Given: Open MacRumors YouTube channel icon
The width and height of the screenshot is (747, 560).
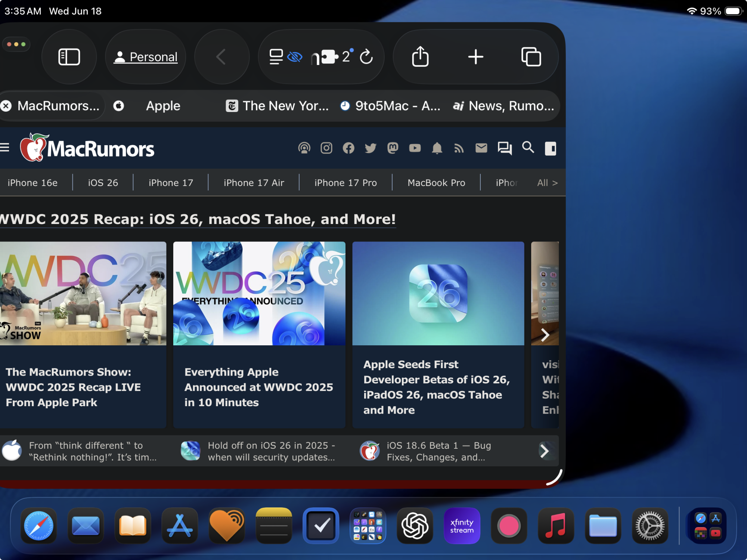Looking at the screenshot, I should 415,148.
